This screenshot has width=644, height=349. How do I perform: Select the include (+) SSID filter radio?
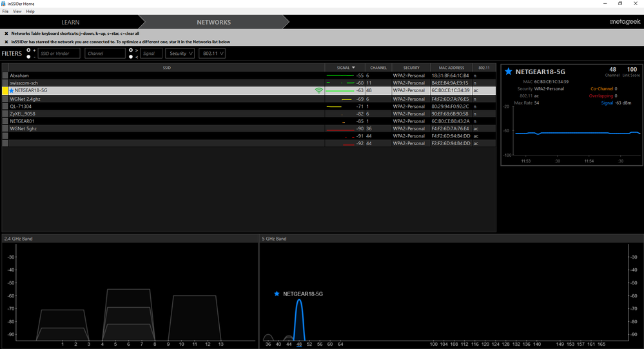coord(28,50)
